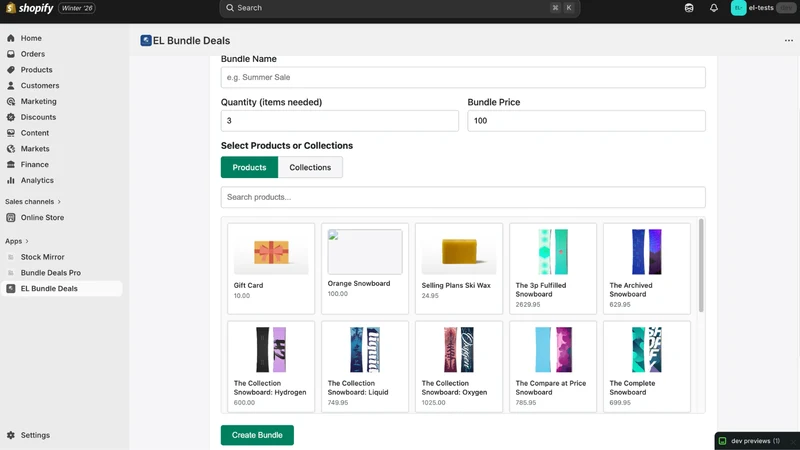Select The Collection Snowboard: Liquid
This screenshot has height=450, width=800.
tap(365, 366)
